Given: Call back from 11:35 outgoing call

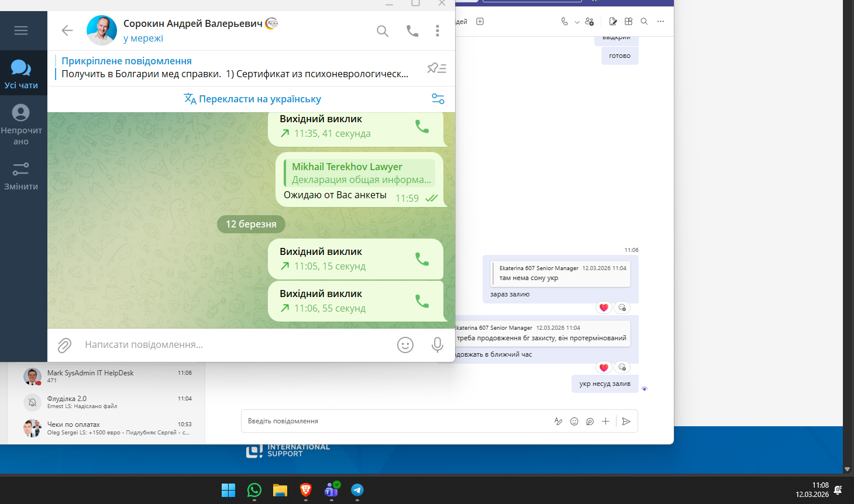Looking at the screenshot, I should pos(422,126).
